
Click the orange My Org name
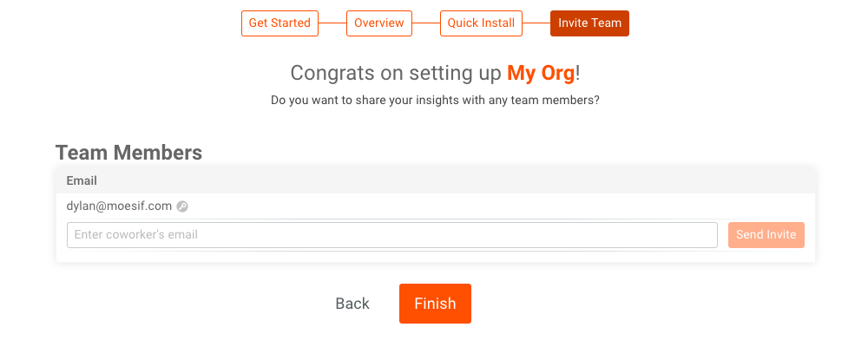tap(541, 73)
